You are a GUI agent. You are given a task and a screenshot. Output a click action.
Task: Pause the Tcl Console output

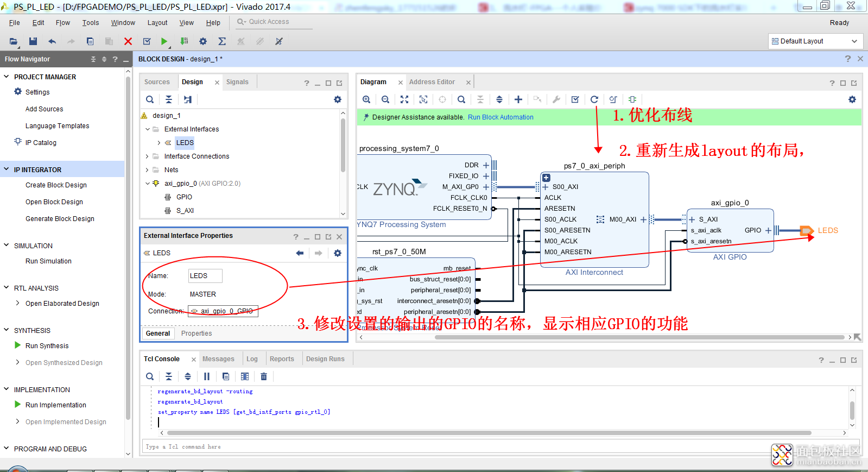coord(207,376)
